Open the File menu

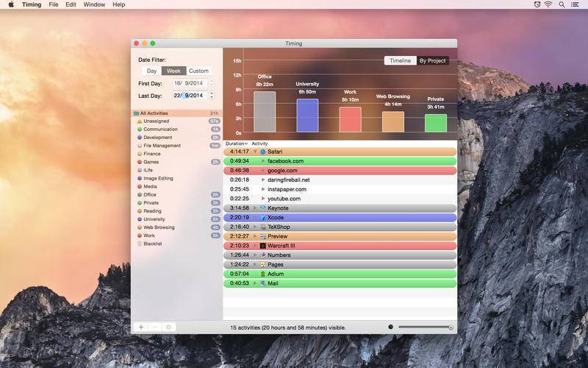54,4
